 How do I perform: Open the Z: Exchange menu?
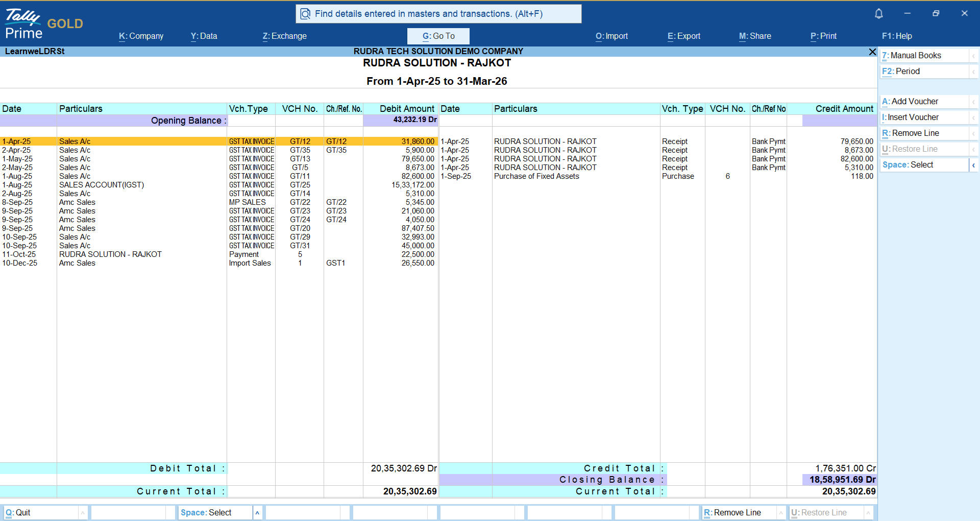coord(285,36)
